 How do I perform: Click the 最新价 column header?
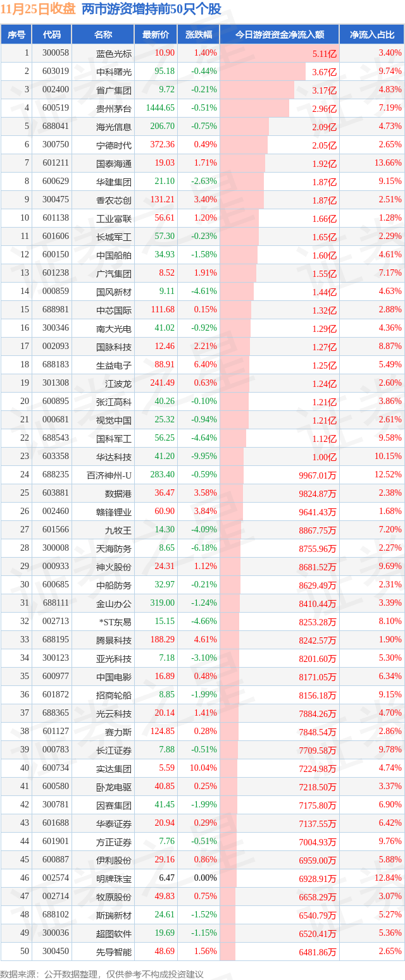[155, 35]
